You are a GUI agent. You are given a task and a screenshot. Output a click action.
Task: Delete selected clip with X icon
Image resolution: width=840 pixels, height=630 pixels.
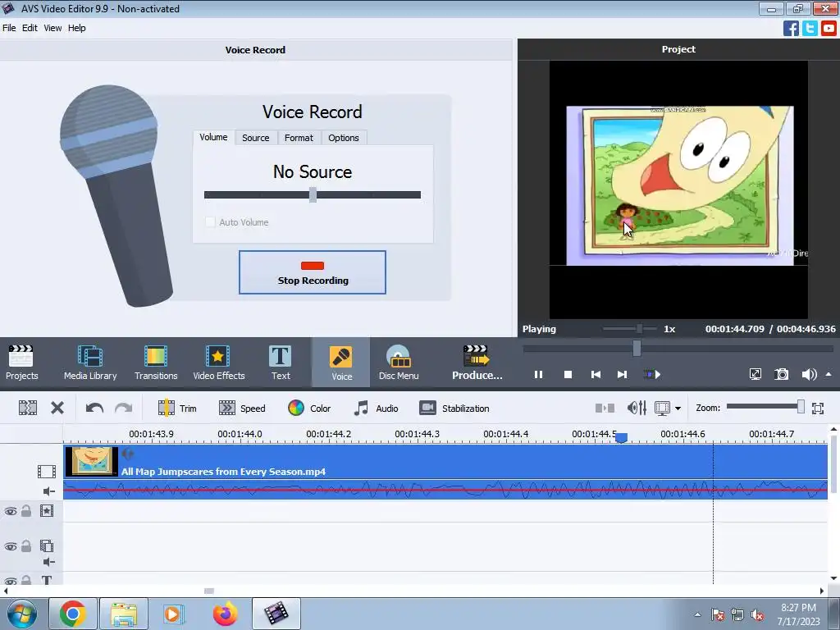57,409
